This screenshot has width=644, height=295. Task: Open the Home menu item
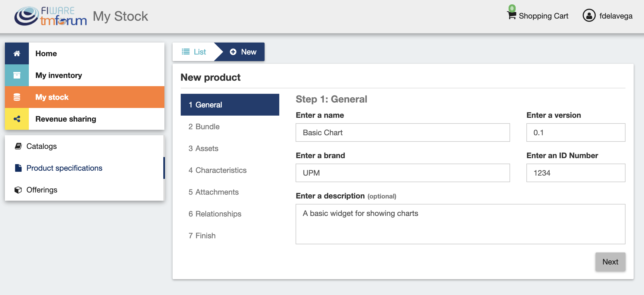click(85, 53)
